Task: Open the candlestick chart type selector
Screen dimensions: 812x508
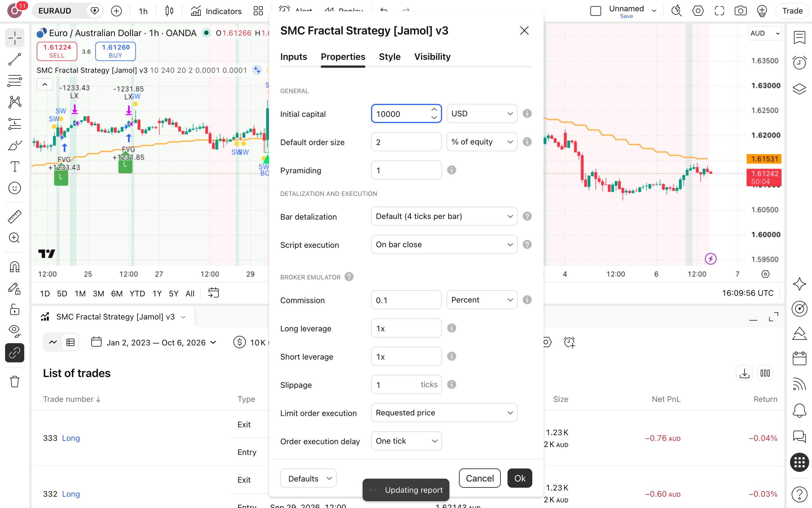Action: [x=169, y=11]
